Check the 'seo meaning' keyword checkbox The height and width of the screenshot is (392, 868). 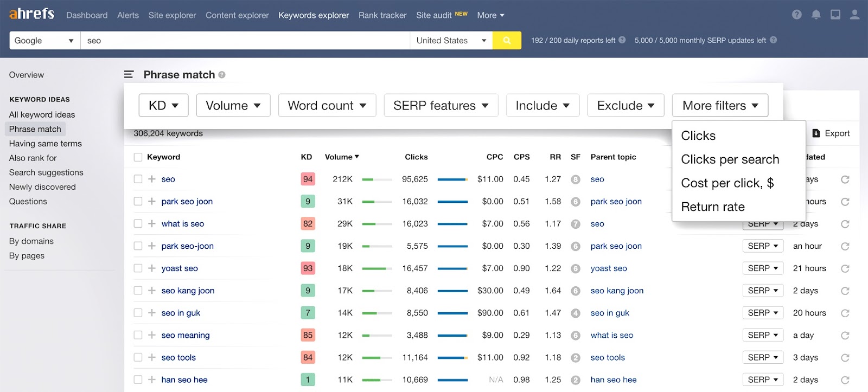click(138, 335)
